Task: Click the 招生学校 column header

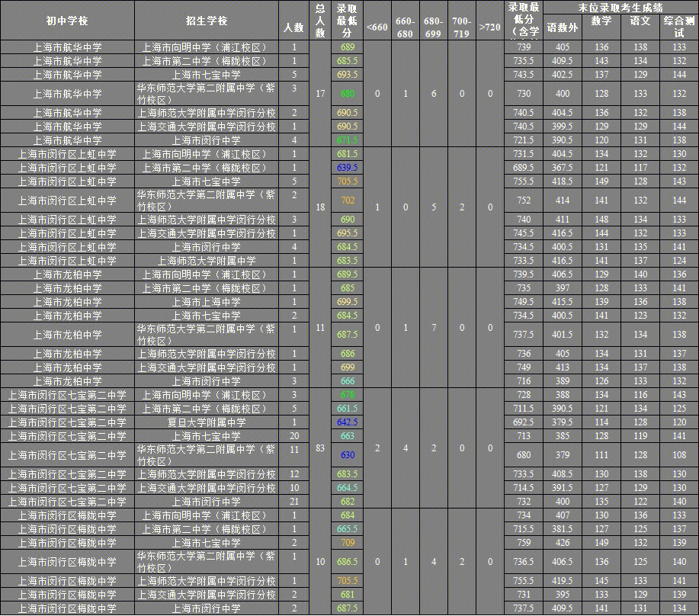Action: [x=207, y=21]
